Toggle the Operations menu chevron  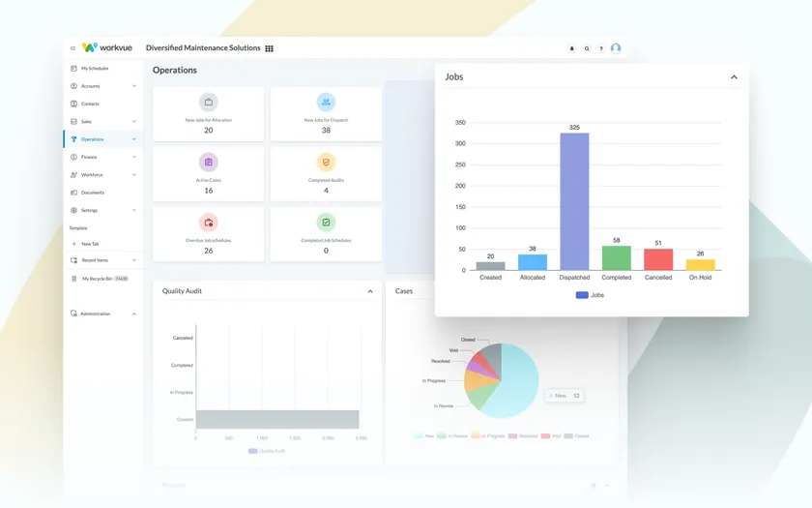[134, 139]
